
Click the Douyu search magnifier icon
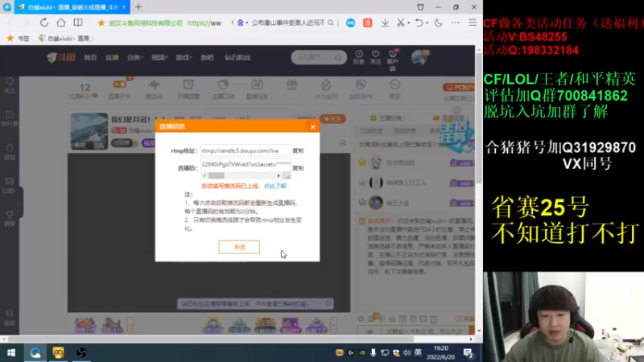pyautogui.click(x=337, y=57)
